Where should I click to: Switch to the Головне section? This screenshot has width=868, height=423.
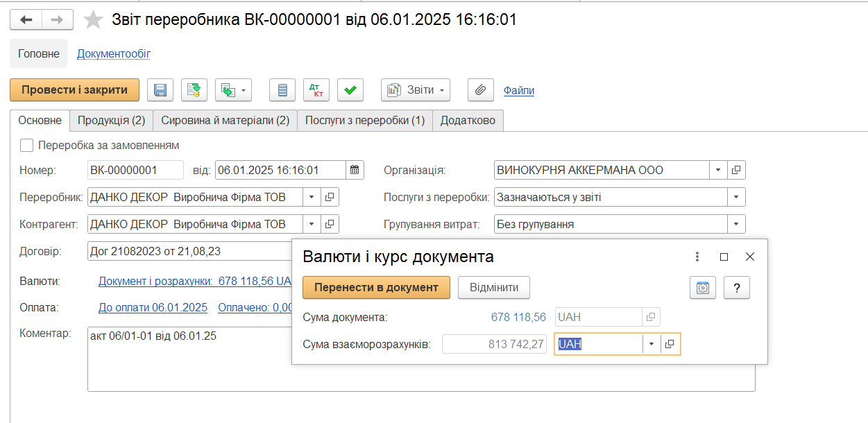point(39,53)
